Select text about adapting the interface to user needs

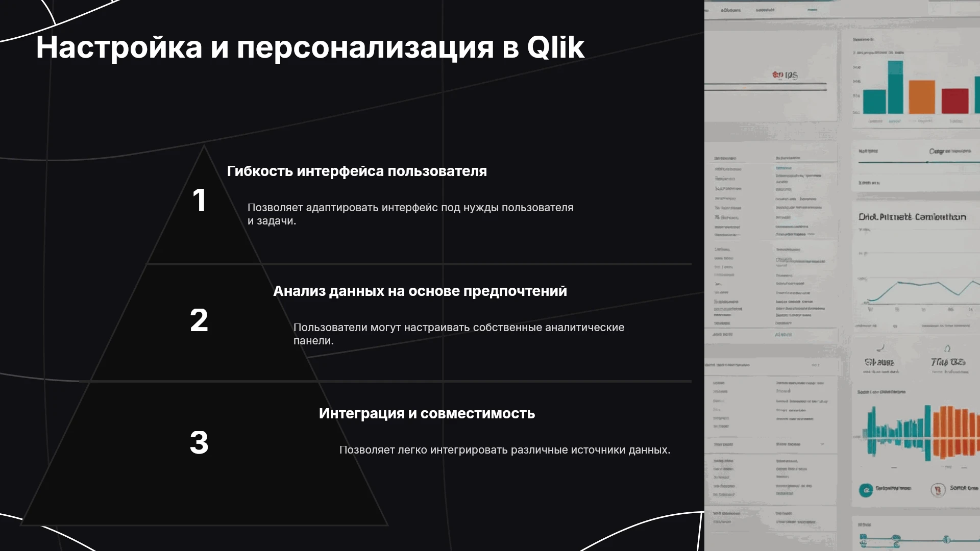410,214
